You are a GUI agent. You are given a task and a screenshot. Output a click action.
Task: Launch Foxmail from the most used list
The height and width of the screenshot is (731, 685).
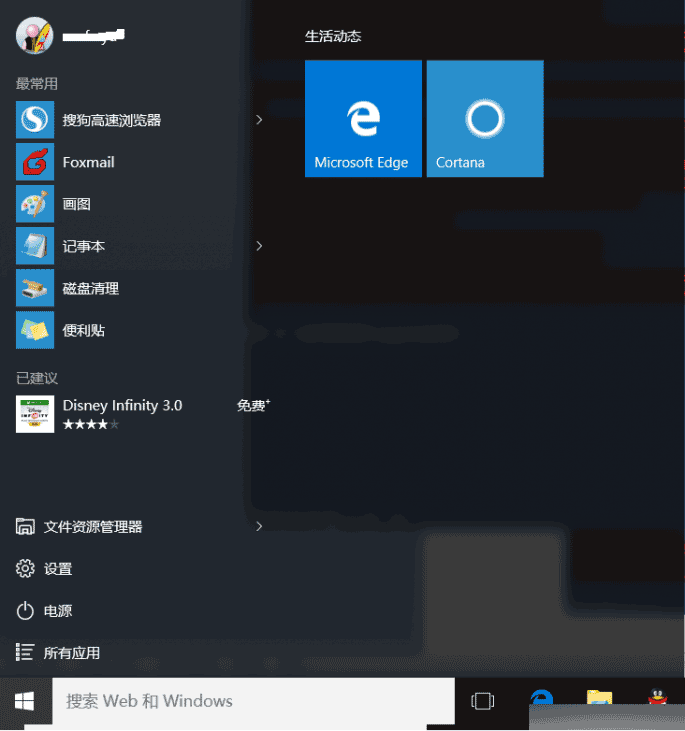(x=34, y=162)
